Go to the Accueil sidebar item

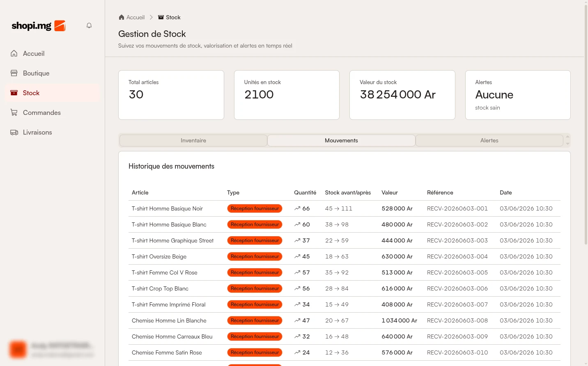[x=53, y=53]
